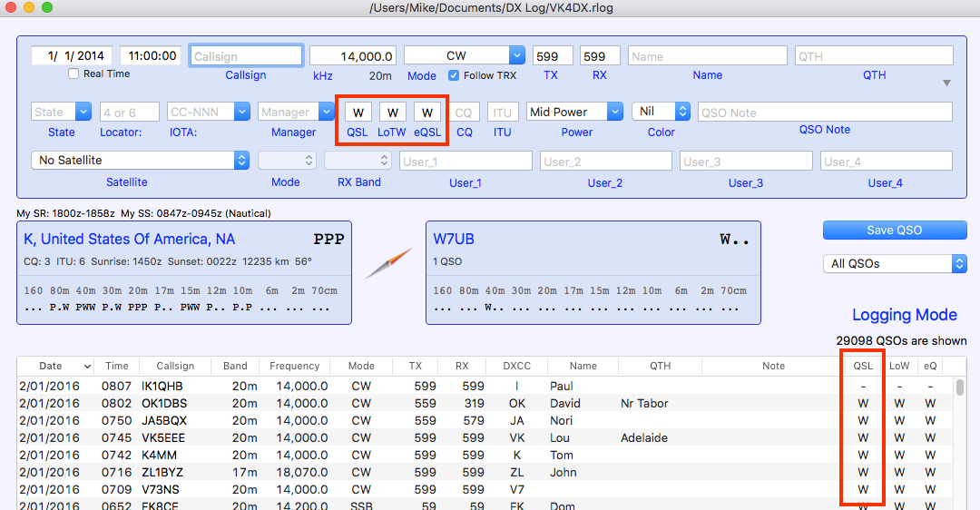Screen dimensions: 980x510
Task: Select the V73NS log row
Action: click(485, 489)
